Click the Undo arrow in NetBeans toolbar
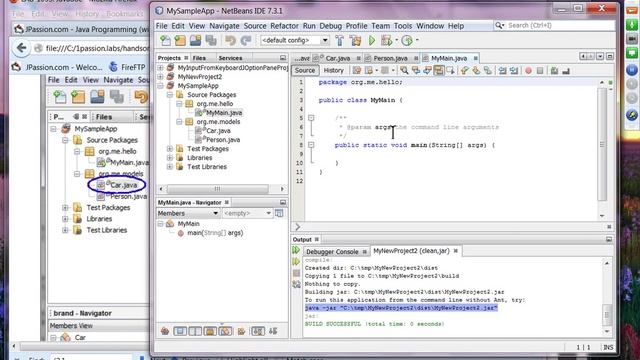This screenshot has height=360, width=640. [x=230, y=40]
